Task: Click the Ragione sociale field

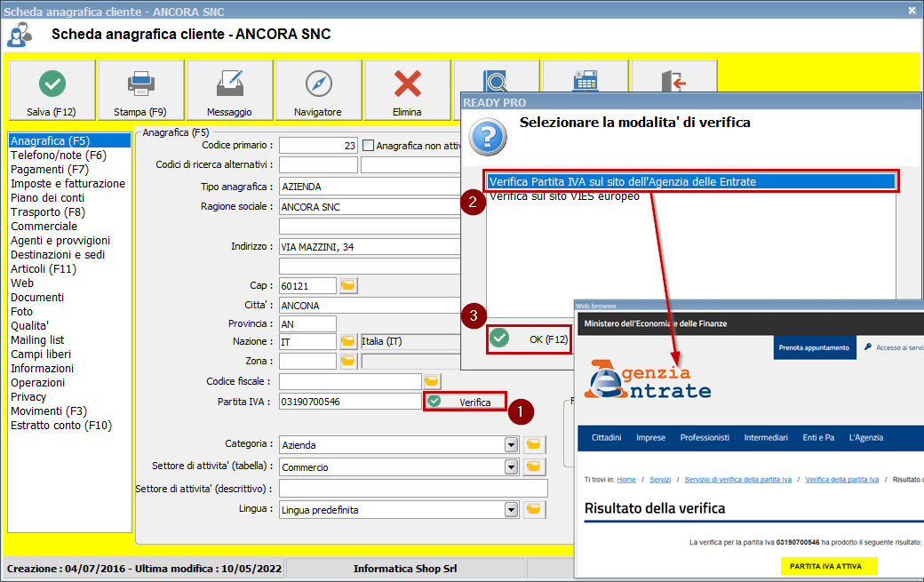Action: coord(370,207)
